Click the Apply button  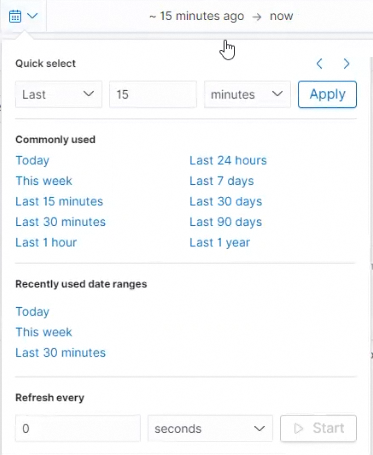[x=327, y=94]
